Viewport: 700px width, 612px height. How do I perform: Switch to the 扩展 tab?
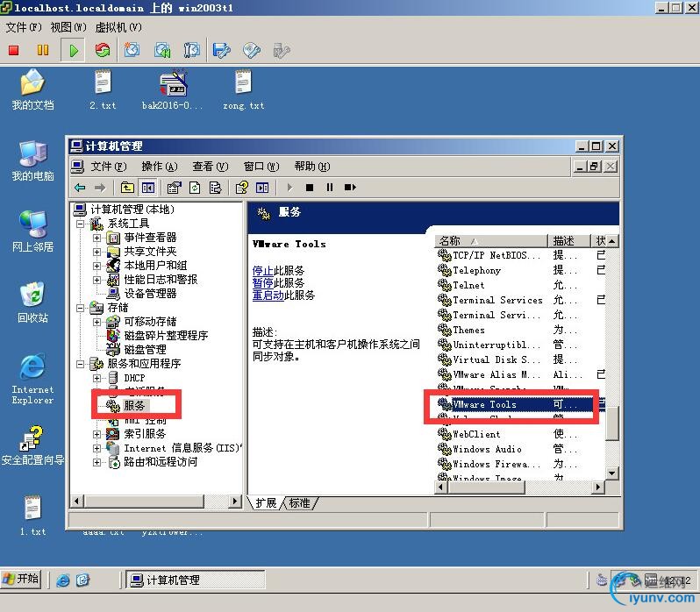pos(266,503)
